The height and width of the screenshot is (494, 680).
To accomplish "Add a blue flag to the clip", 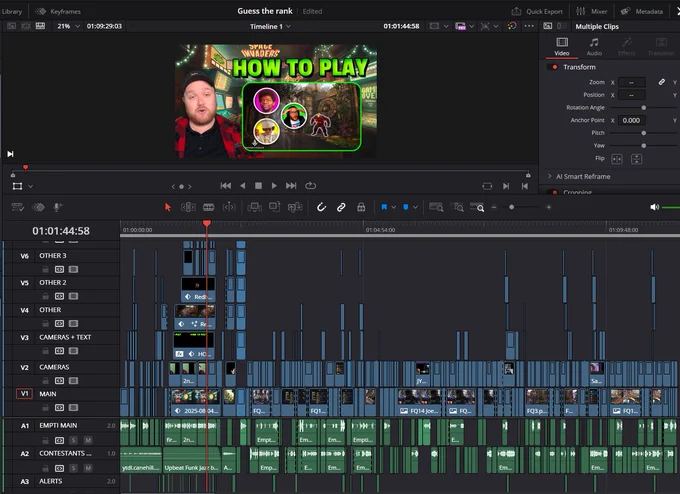I will coord(384,207).
